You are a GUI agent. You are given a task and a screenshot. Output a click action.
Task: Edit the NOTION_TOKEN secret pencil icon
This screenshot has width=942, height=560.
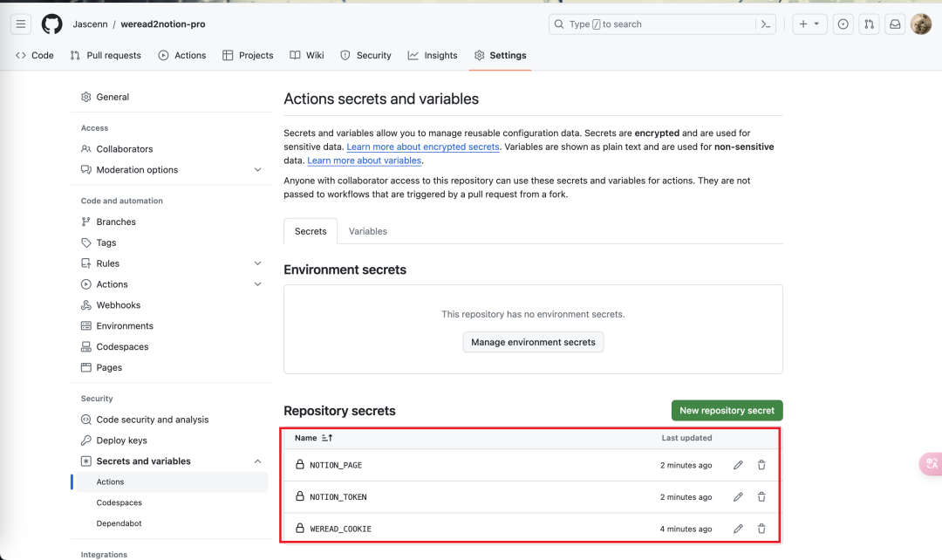click(x=738, y=497)
